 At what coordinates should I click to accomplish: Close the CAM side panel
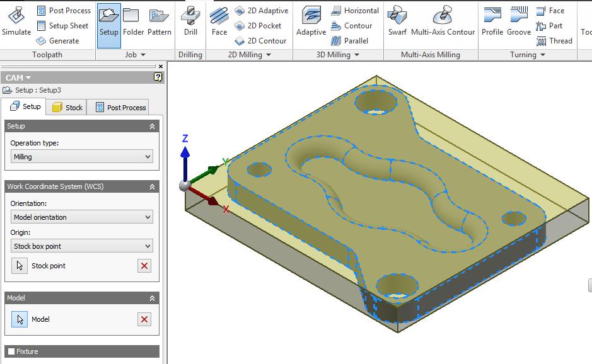161,66
